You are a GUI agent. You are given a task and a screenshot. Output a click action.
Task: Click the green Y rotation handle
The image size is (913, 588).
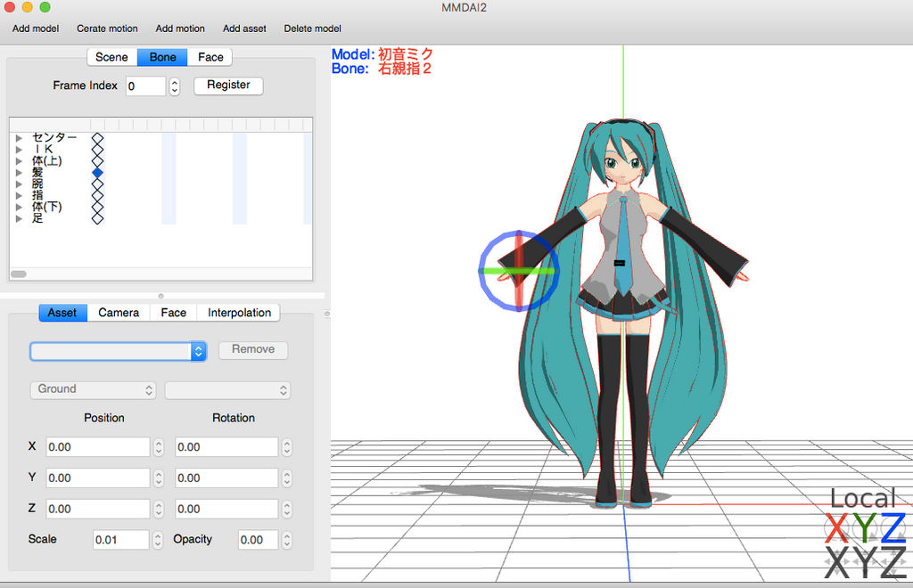865,528
